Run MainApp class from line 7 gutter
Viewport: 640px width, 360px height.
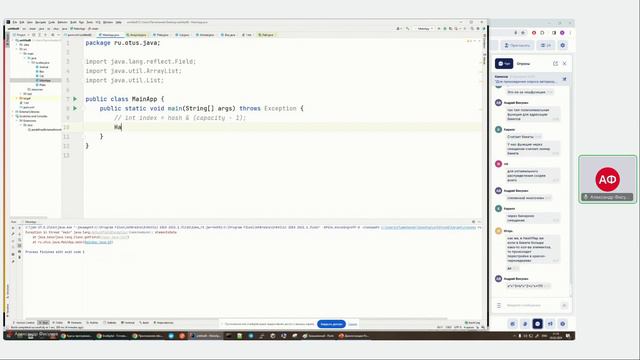point(75,99)
